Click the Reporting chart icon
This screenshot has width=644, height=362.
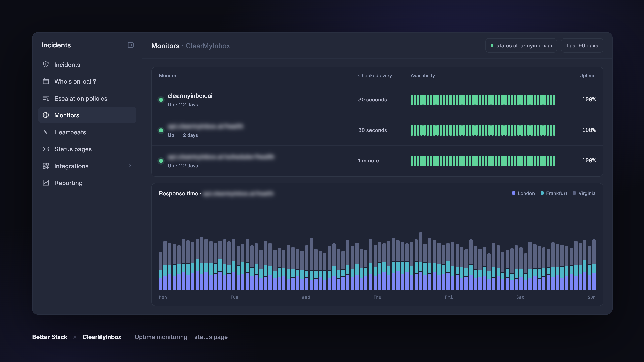(46, 183)
